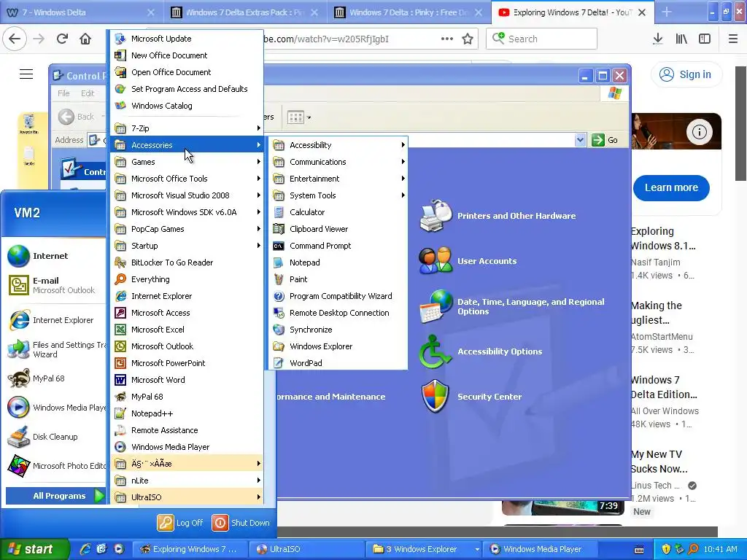Switch to Windows 7 Delta Extras Pack tab
747x560 pixels.
point(245,12)
